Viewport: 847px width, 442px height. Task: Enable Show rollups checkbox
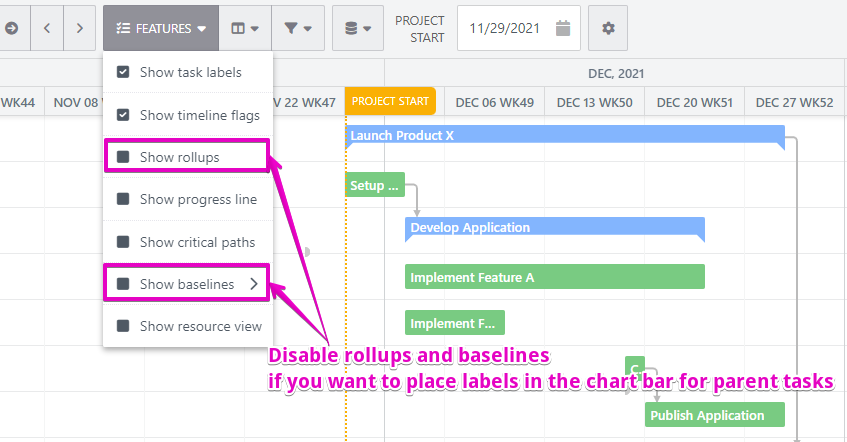point(123,157)
